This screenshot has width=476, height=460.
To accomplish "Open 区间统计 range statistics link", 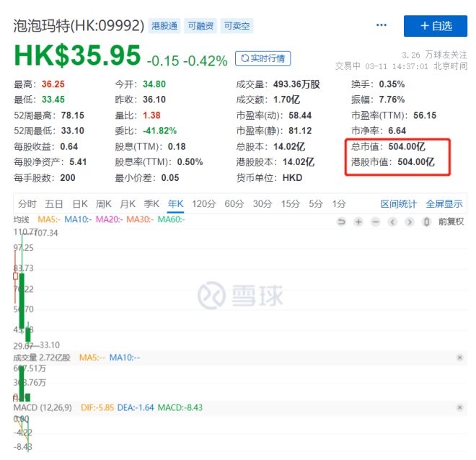I will [x=399, y=204].
